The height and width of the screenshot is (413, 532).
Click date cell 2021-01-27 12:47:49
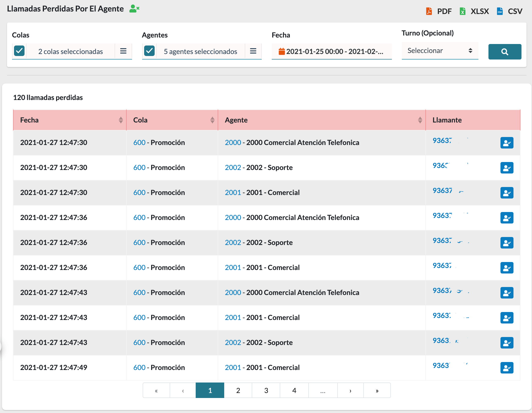click(54, 367)
